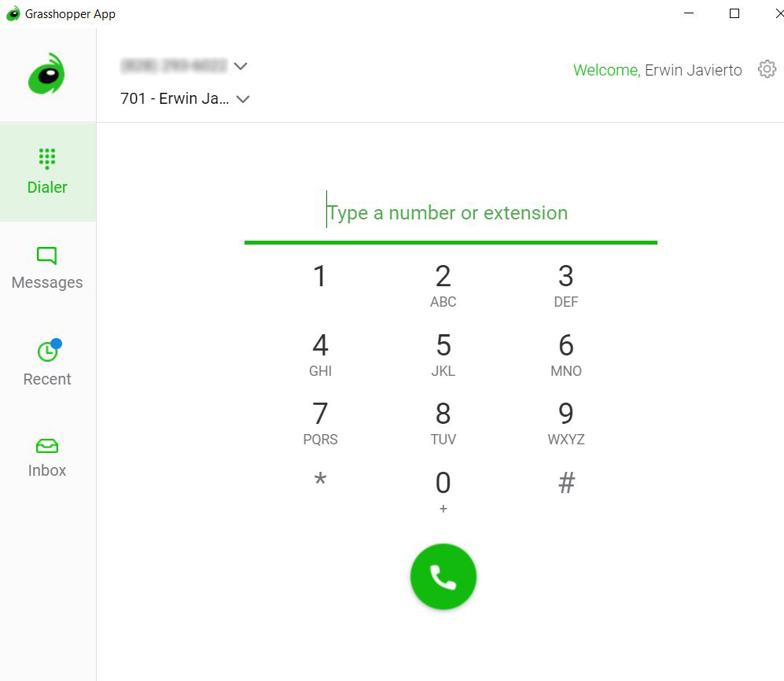Open the Recent calls section

pyautogui.click(x=47, y=363)
